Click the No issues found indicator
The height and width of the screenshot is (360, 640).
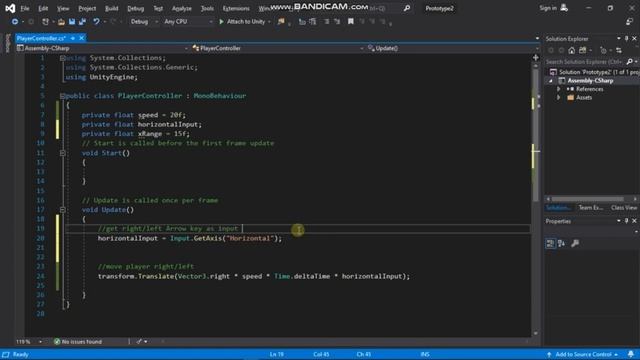click(78, 342)
